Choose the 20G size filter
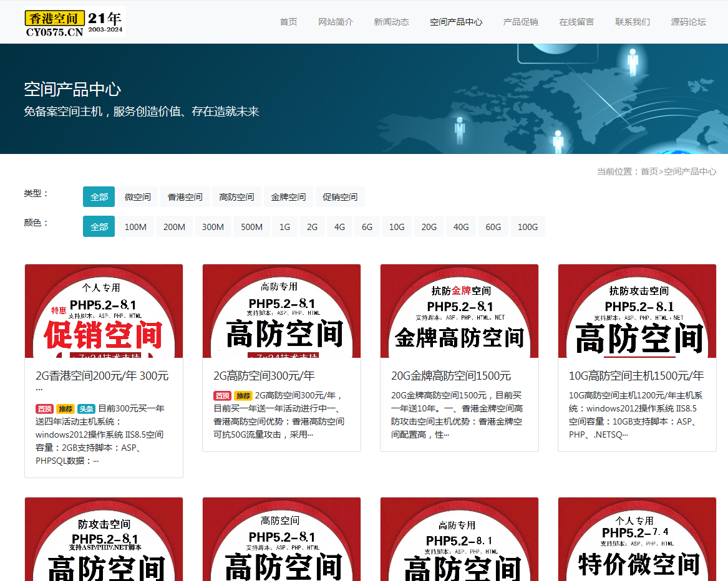Screen dimensions: 728x581 [x=429, y=226]
